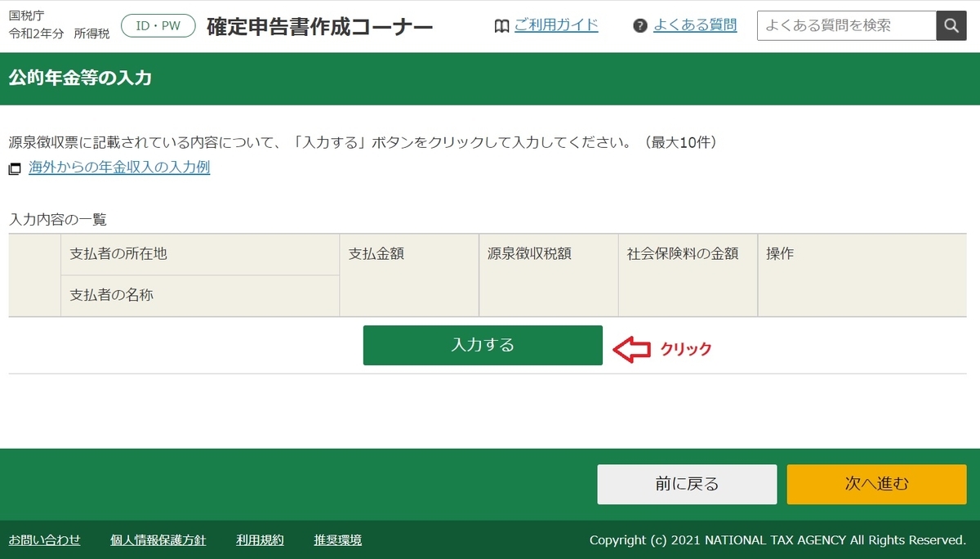Click the 確定申告書作成コーナー site title
The image size is (980, 559).
(x=320, y=25)
